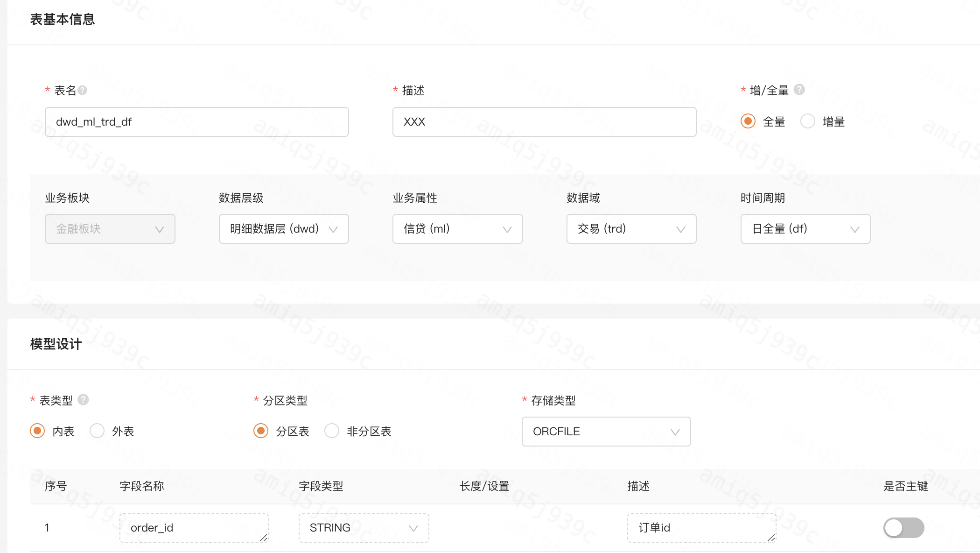Expand the 时间周期 日全量 (df) dropdown
This screenshot has width=980, height=553.
click(x=805, y=229)
